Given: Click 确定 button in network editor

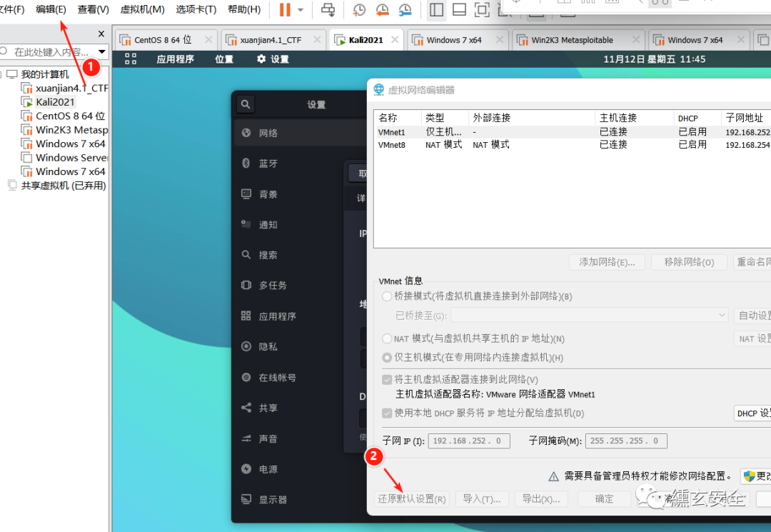Looking at the screenshot, I should coord(605,499).
